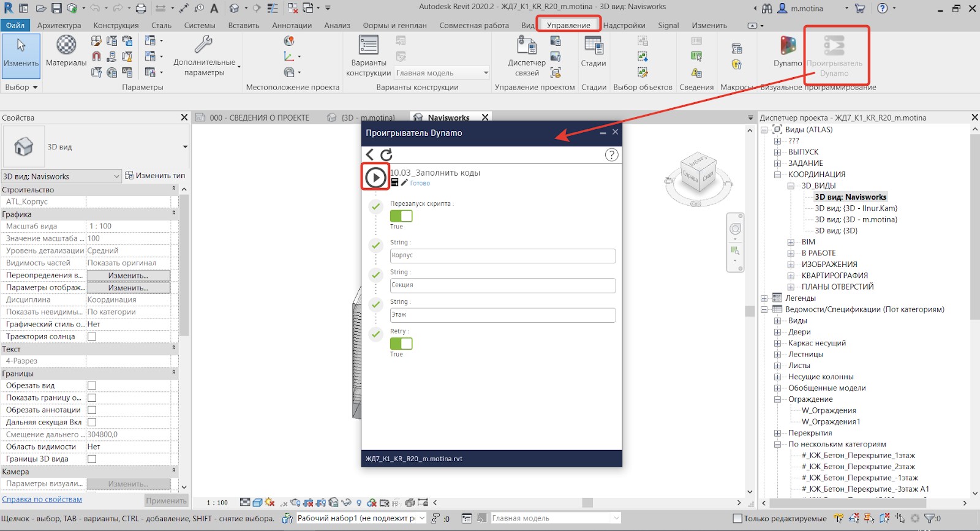Click Изменить for Параметры отображения

128,288
